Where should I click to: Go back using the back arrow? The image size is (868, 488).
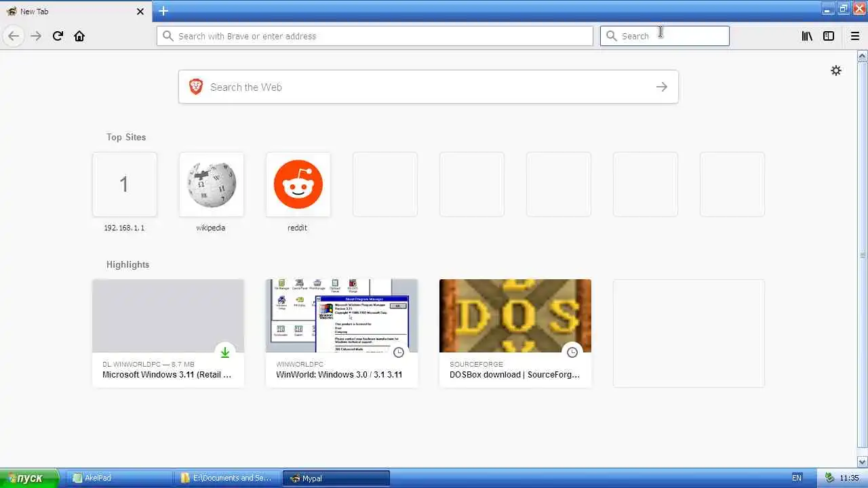[14, 36]
